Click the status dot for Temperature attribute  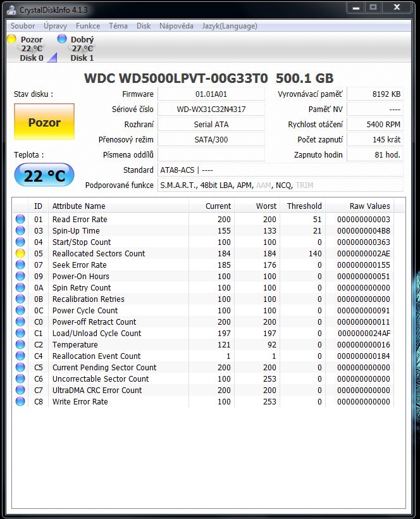20,344
